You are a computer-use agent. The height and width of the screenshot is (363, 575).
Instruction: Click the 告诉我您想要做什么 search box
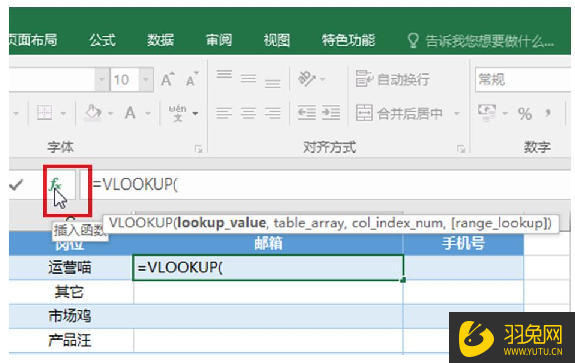[x=480, y=41]
